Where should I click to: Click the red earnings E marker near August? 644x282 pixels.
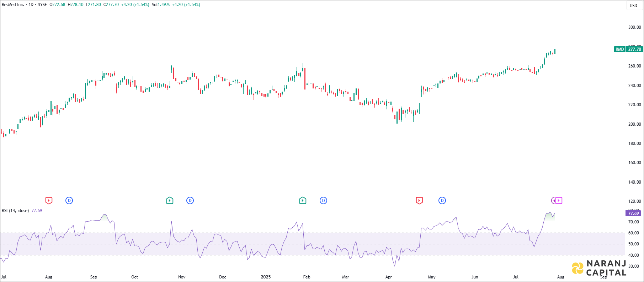point(49,201)
